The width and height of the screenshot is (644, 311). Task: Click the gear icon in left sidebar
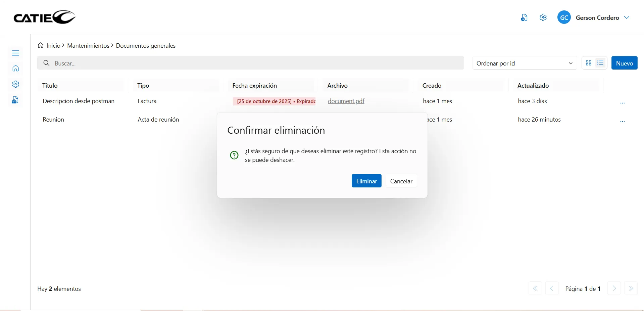(15, 84)
